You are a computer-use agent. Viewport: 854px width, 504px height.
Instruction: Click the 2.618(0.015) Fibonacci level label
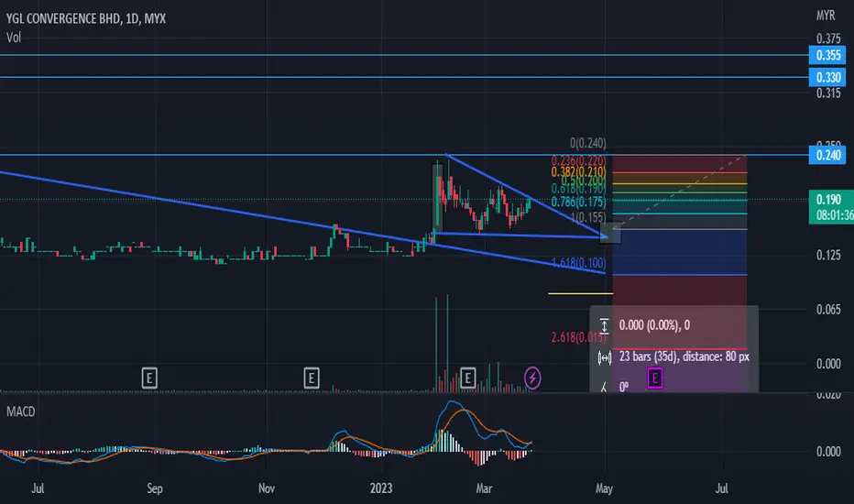578,337
